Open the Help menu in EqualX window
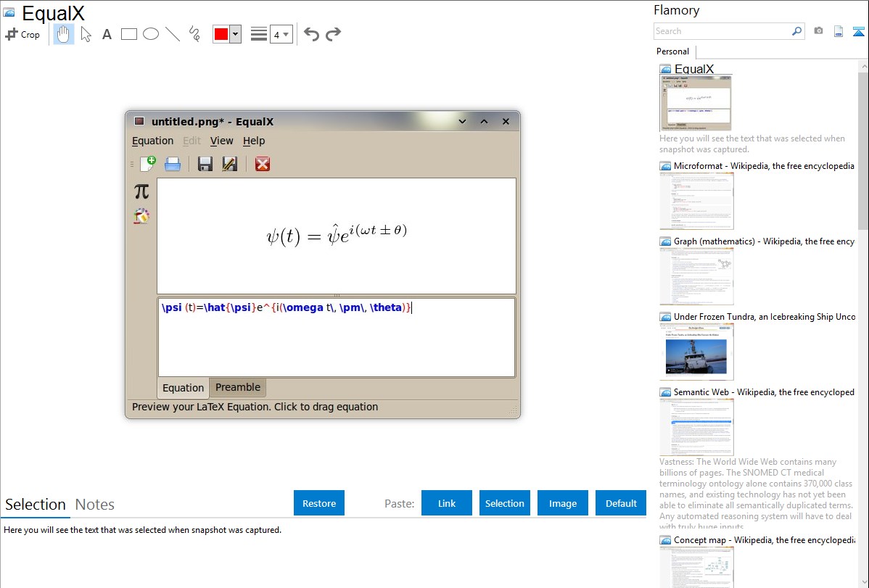This screenshot has width=869, height=588. pos(254,141)
